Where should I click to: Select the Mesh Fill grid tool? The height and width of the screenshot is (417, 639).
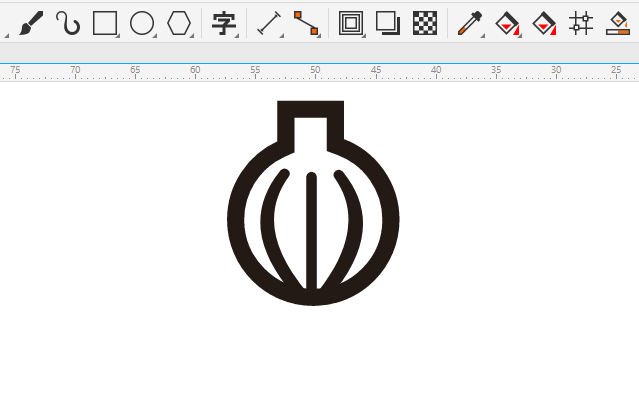(581, 23)
